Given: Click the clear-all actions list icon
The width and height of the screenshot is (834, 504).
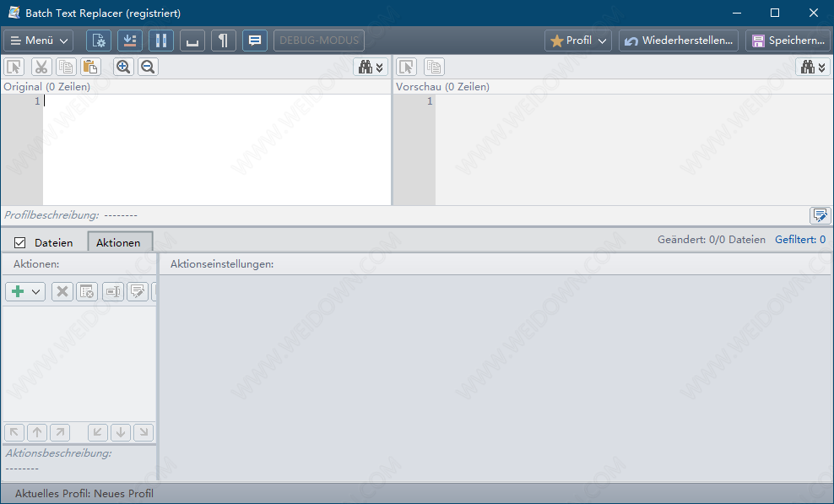Looking at the screenshot, I should [87, 291].
